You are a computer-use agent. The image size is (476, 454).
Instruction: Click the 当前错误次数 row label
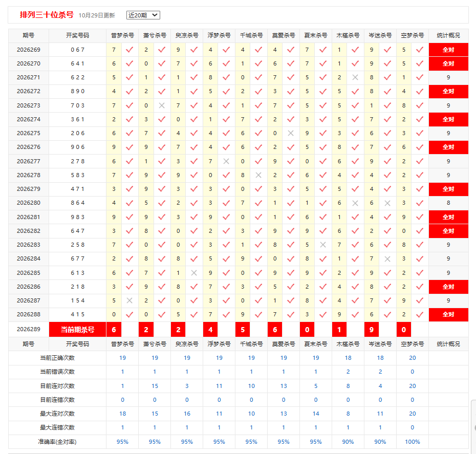pyautogui.click(x=57, y=372)
